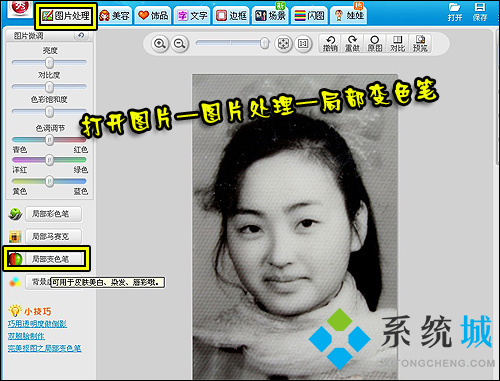
Task: Reset adjustments with 图片微调 reset arrow
Action: pos(81,35)
